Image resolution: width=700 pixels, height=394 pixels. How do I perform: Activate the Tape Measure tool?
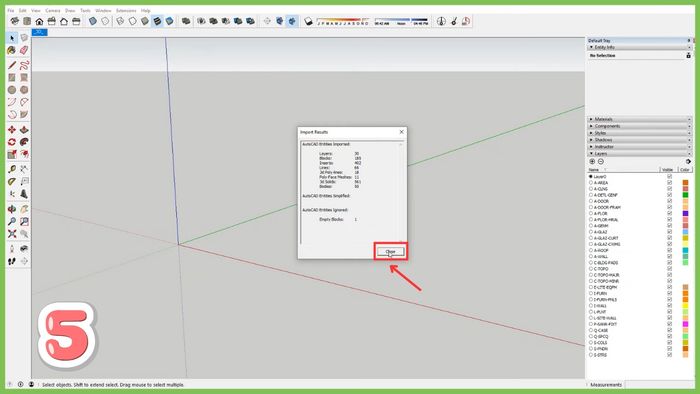pyautogui.click(x=12, y=169)
